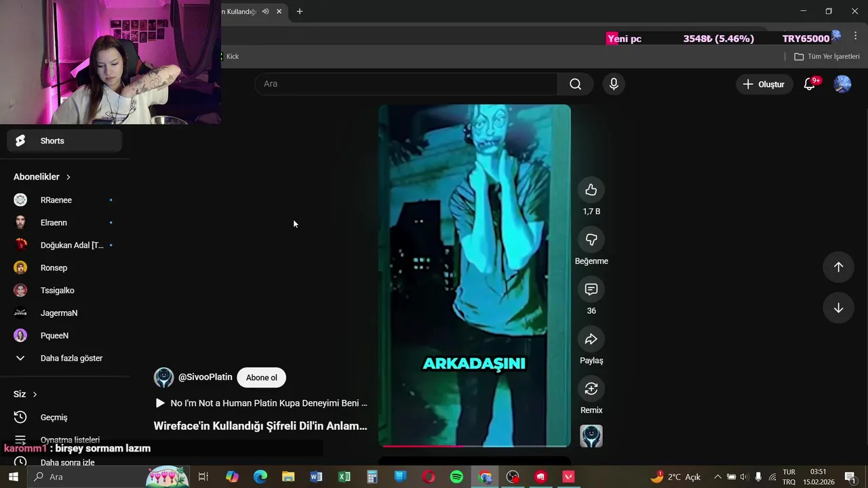Pause the Short by clicking video
This screenshot has width=868, height=488.
click(475, 275)
